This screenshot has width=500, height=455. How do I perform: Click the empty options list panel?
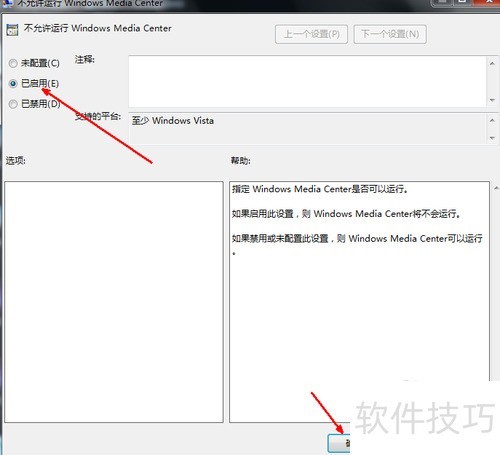pyautogui.click(x=114, y=302)
